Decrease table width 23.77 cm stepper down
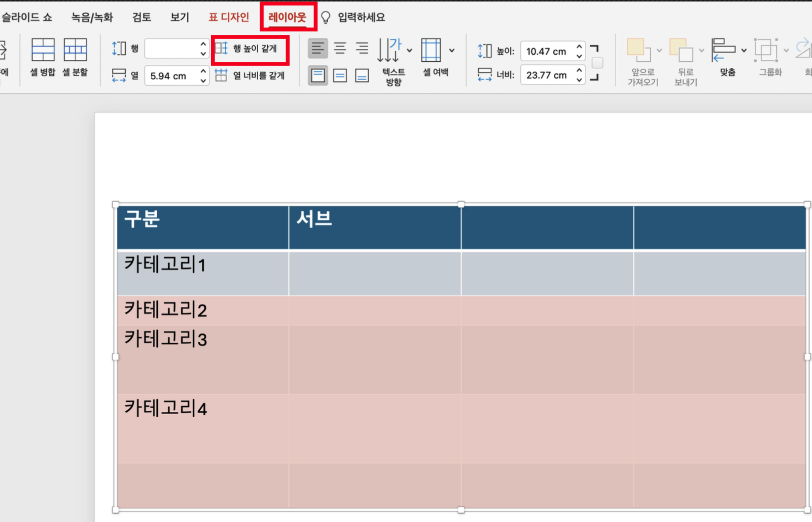Viewport: 812px width, 522px height. (579, 79)
